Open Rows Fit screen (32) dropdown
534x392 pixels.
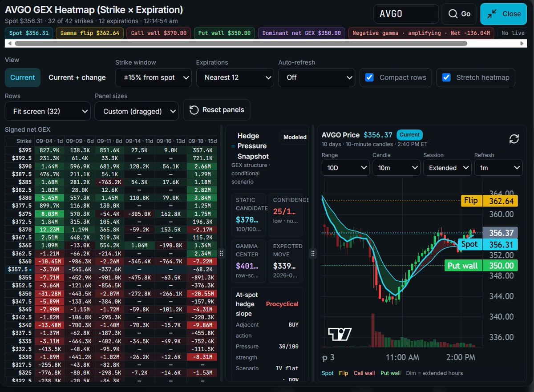coord(48,111)
